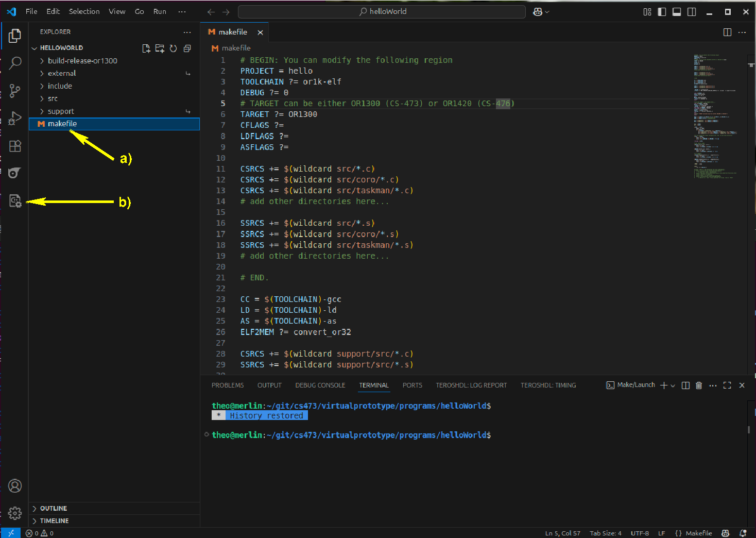Screen dimensions: 756x538
Task: Collapse the HELLOWORLD root section
Action: 61,48
